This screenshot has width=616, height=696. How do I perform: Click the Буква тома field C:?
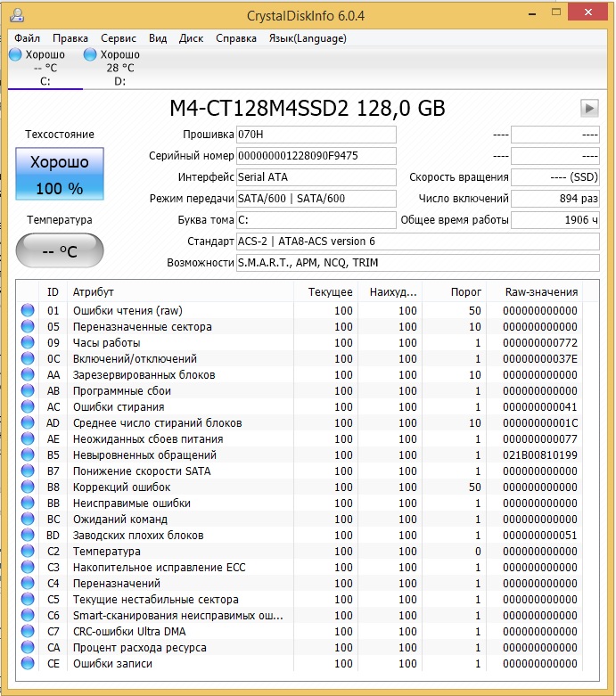pos(316,220)
